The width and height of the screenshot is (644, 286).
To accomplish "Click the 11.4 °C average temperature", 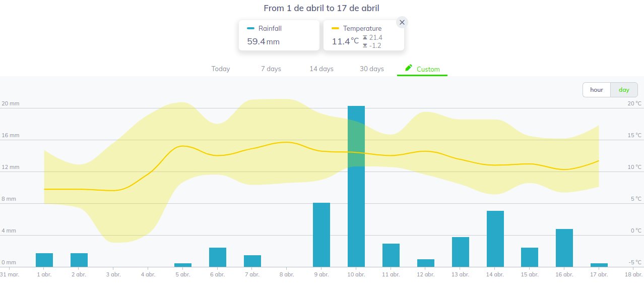I will point(345,41).
